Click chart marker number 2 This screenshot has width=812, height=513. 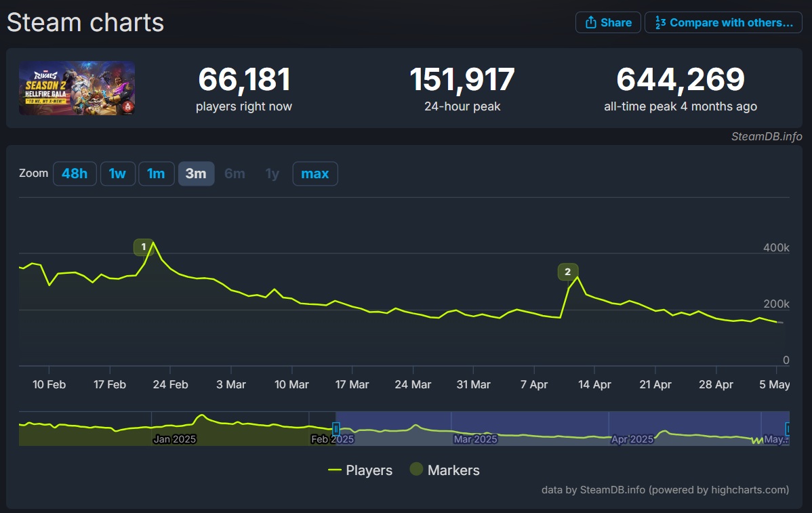coord(567,272)
